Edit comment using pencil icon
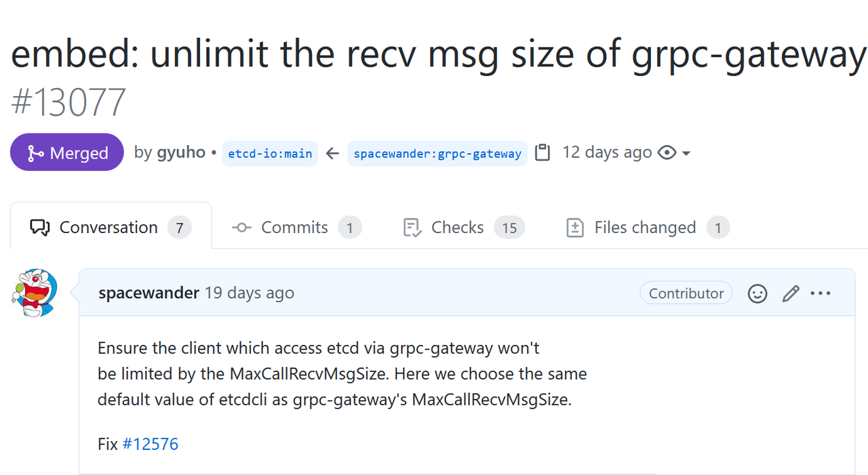868x475 pixels. (x=791, y=293)
